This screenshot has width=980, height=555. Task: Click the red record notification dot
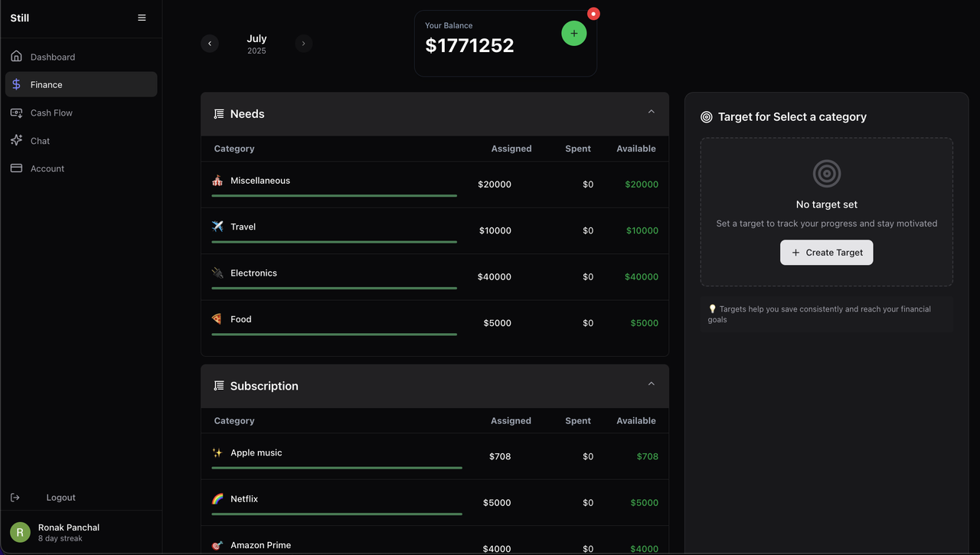[x=593, y=14]
